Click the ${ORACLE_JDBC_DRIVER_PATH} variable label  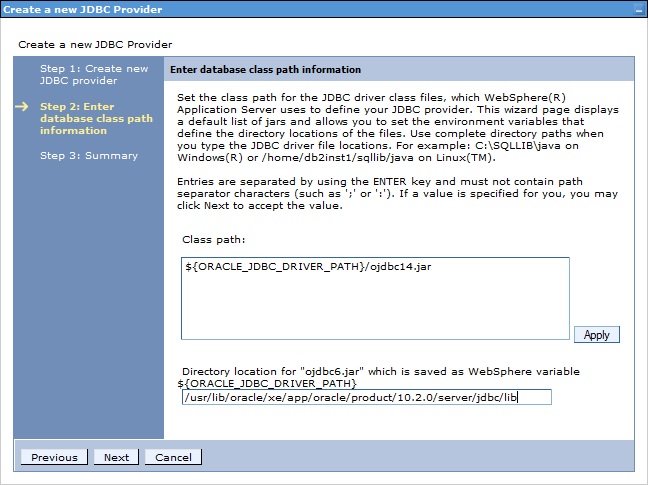(x=267, y=383)
